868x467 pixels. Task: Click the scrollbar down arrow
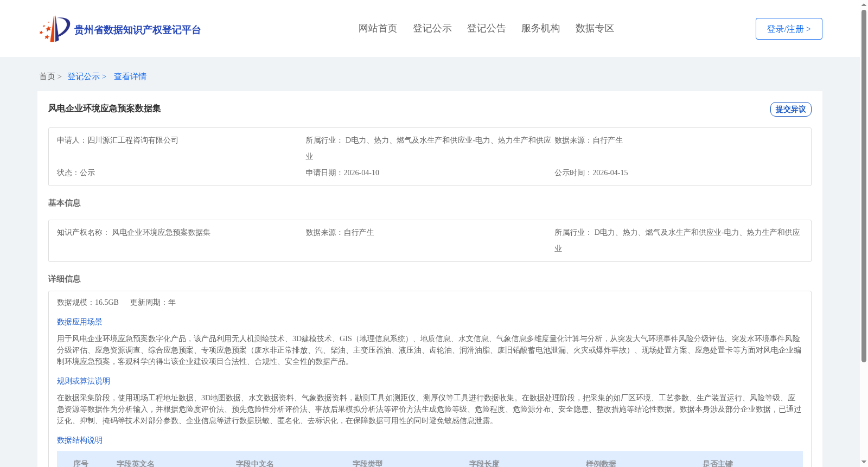coord(864,463)
